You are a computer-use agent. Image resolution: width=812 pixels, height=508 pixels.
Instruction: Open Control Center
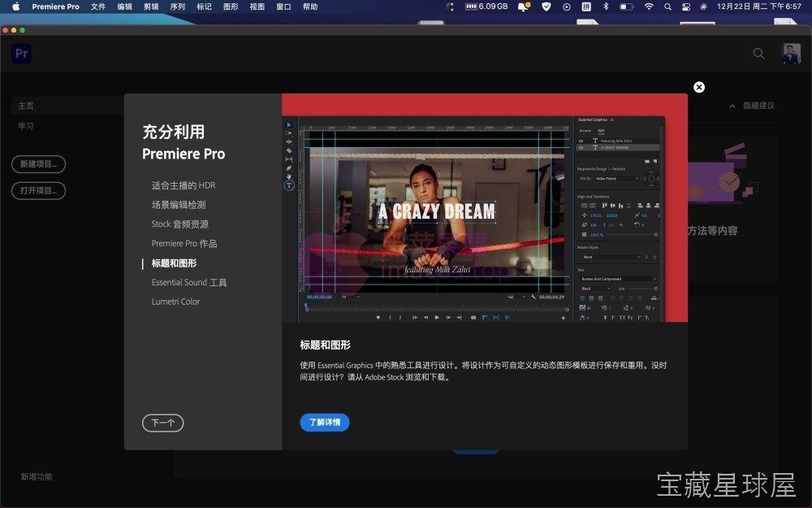(x=685, y=7)
